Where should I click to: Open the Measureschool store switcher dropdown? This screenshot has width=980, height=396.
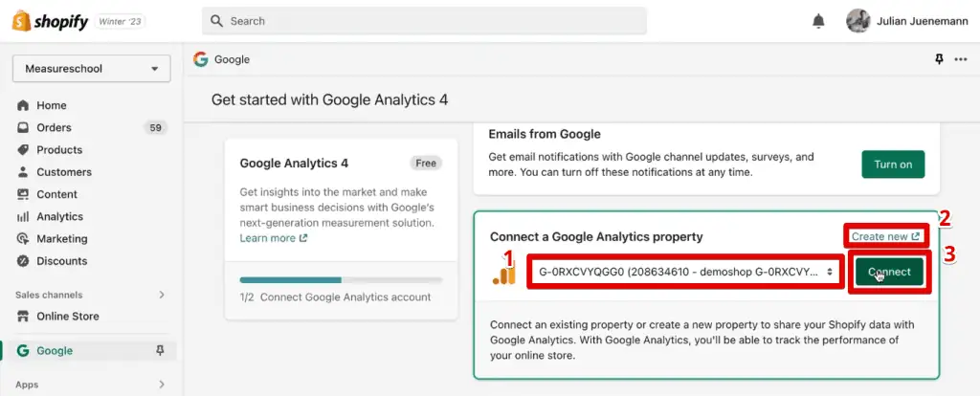(x=91, y=69)
